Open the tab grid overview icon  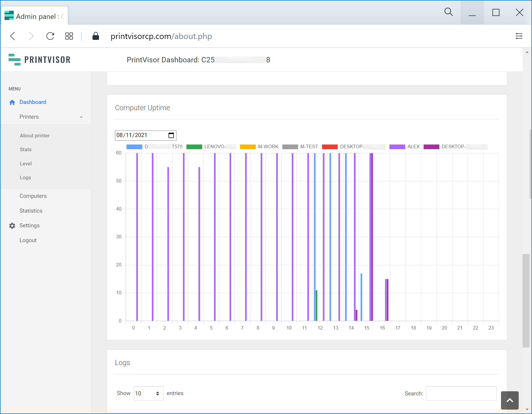[x=69, y=36]
